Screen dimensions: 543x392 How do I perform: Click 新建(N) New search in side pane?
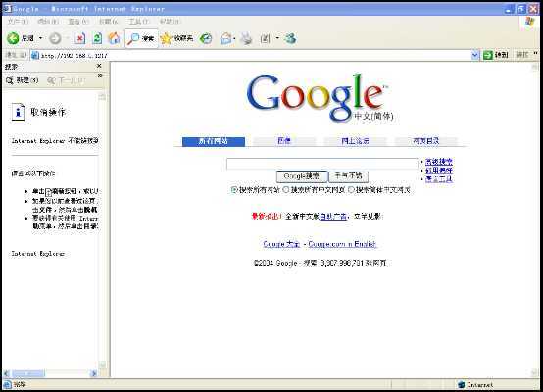(x=23, y=80)
